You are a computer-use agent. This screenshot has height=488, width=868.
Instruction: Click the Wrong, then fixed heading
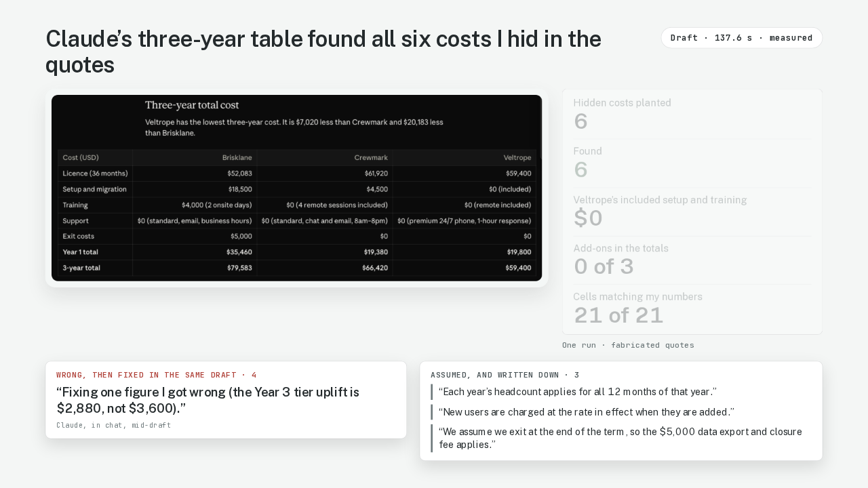157,375
